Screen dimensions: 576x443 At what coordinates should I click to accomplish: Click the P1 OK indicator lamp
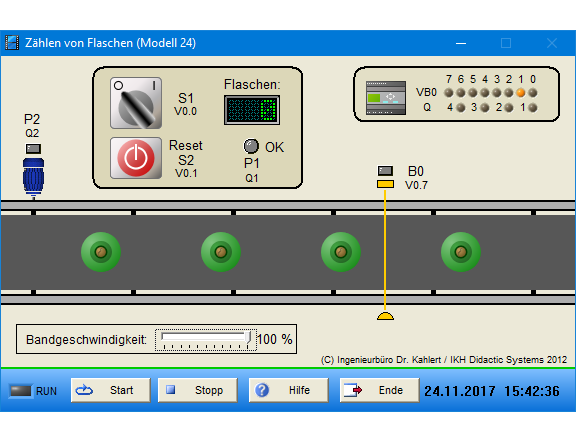pos(251,146)
